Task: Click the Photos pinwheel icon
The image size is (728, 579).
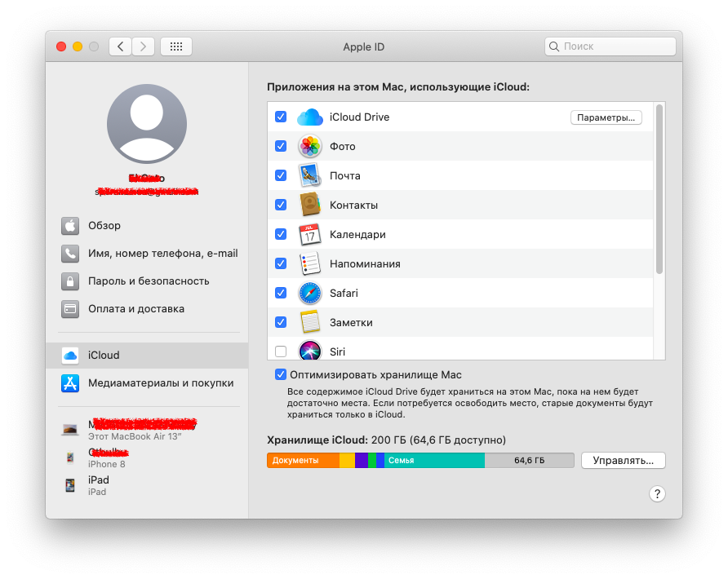Action: click(309, 146)
